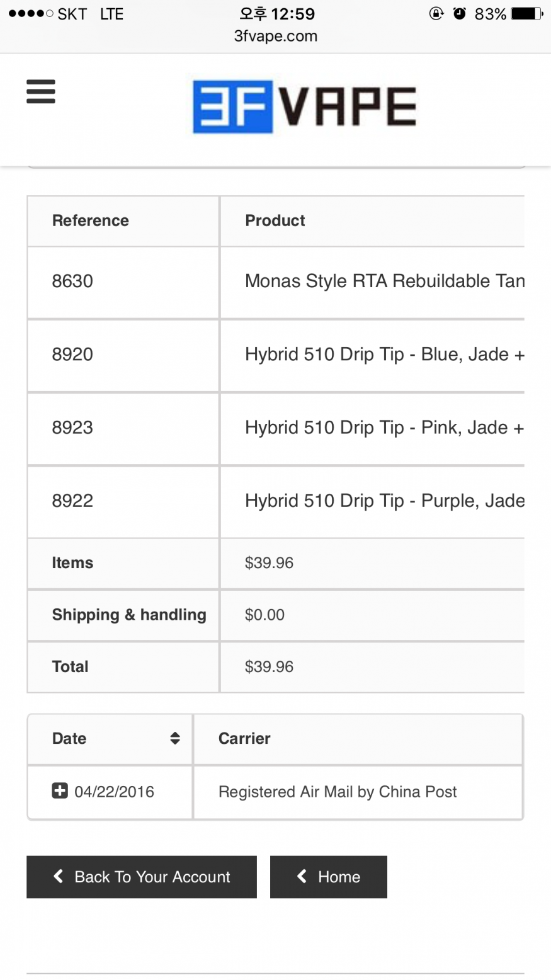Click the Home button

tap(328, 877)
